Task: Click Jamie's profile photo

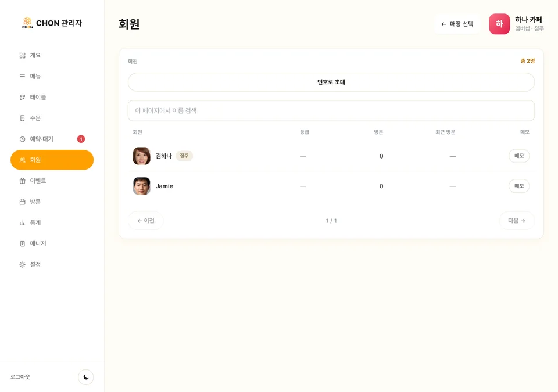Action: pos(142,186)
